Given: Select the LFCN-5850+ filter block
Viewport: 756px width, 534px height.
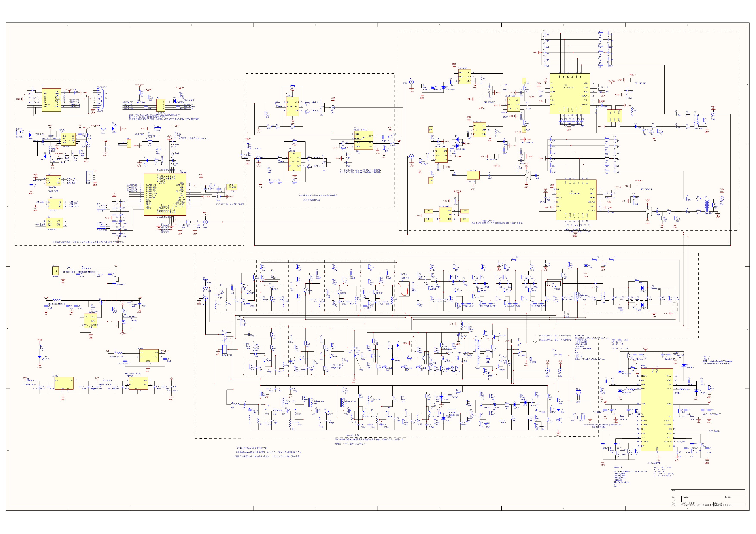Looking at the screenshot, I should pos(473,175).
